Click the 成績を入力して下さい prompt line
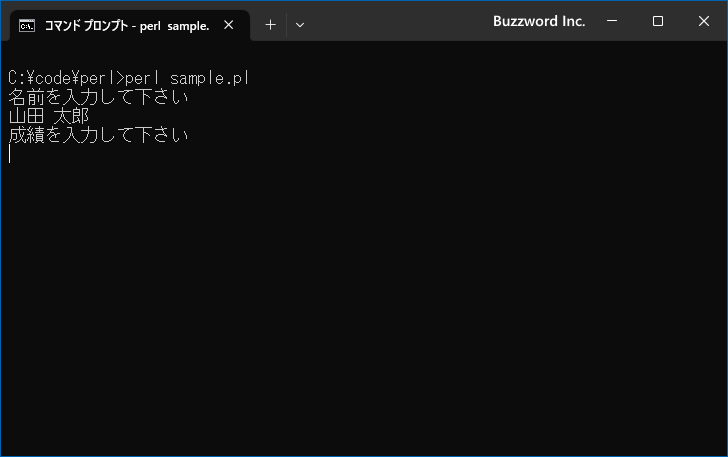Image resolution: width=728 pixels, height=457 pixels. coord(98,135)
